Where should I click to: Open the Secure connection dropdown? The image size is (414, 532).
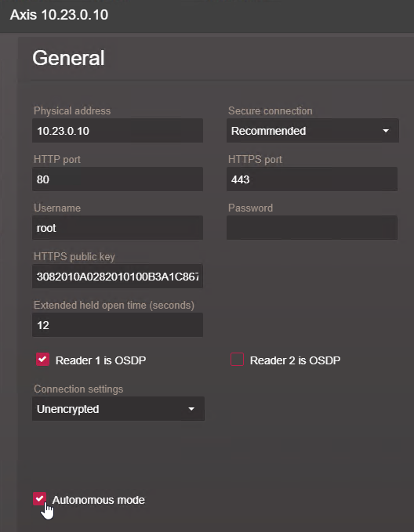click(312, 131)
